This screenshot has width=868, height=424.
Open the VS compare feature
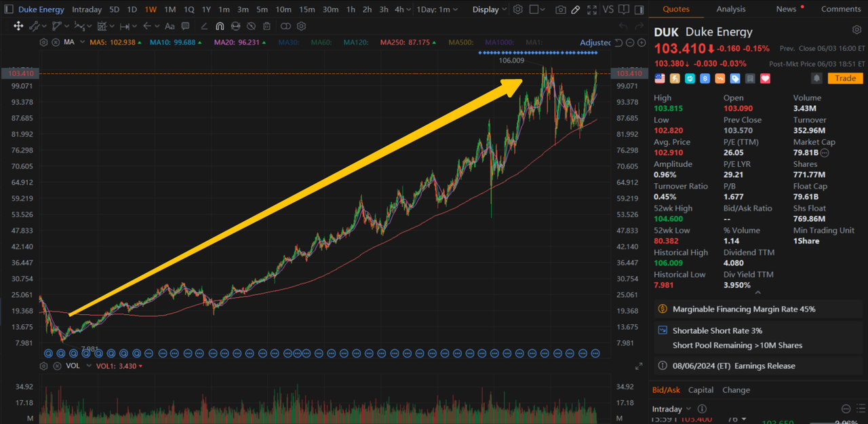pyautogui.click(x=608, y=9)
